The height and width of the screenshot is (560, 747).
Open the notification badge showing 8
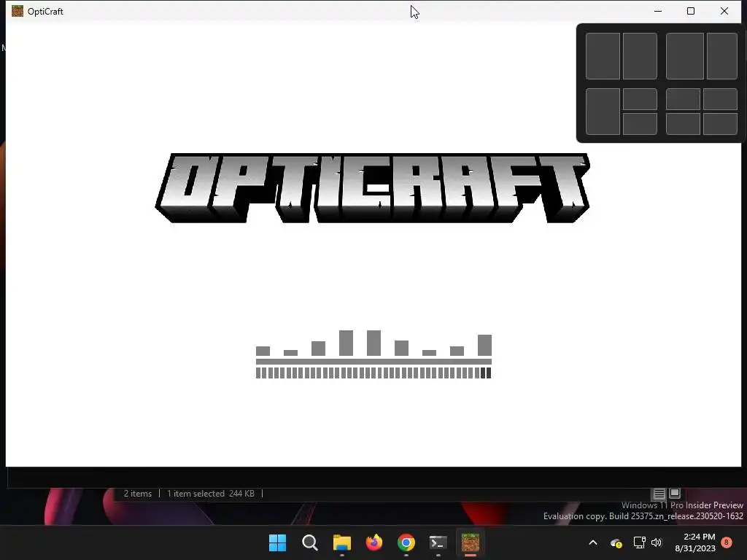tap(727, 542)
